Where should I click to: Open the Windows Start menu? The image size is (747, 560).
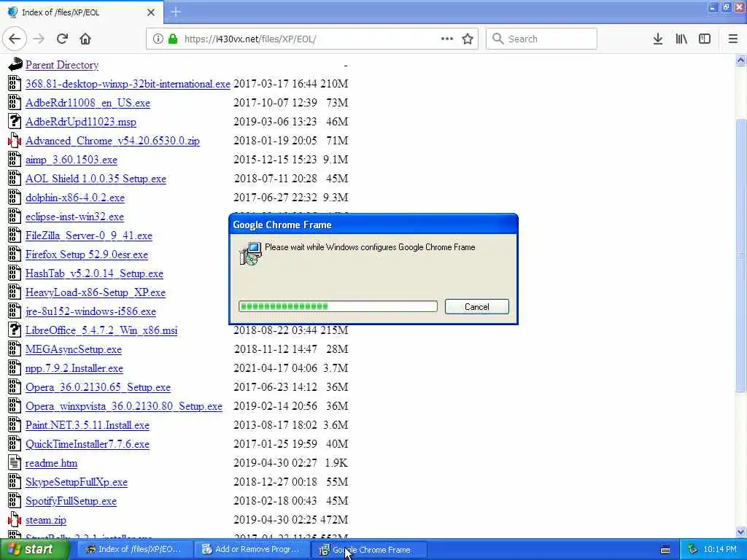(x=34, y=550)
